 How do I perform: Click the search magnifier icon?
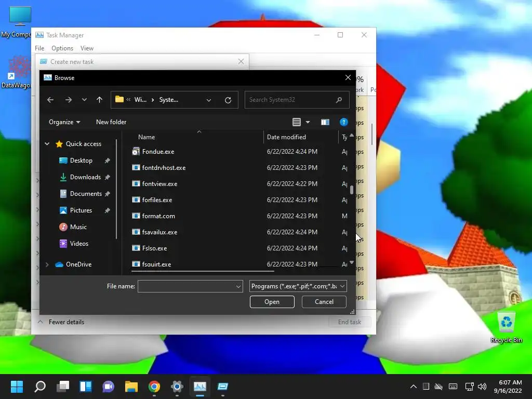pyautogui.click(x=339, y=100)
